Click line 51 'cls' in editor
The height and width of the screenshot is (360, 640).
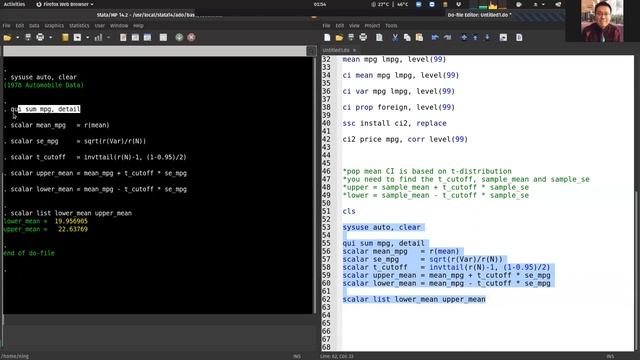(x=349, y=211)
